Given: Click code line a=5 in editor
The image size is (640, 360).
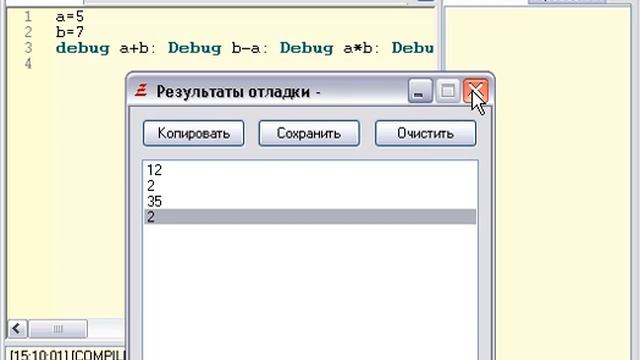Looking at the screenshot, I should [70, 17].
